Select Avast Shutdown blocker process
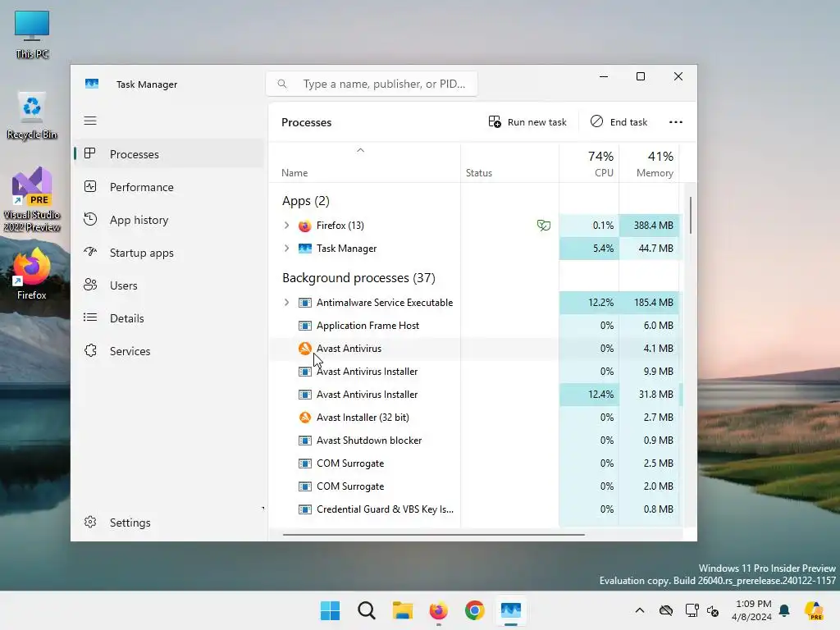This screenshot has height=630, width=840. [475, 441]
